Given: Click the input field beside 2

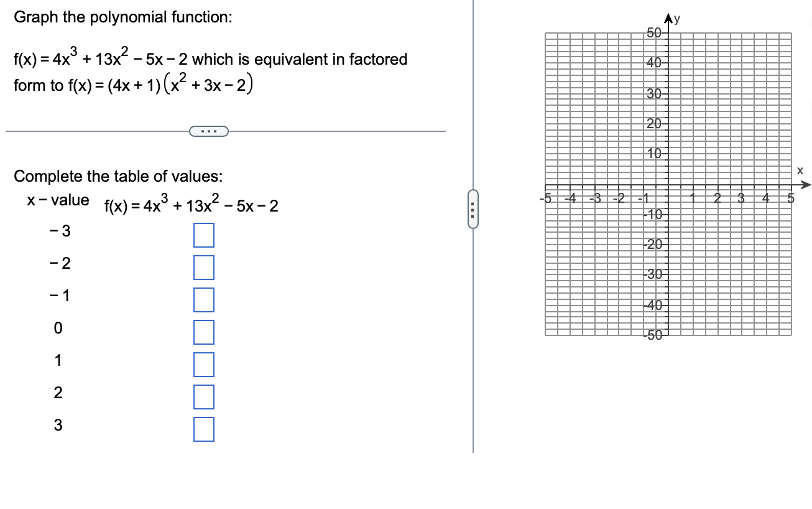Looking at the screenshot, I should click(x=203, y=397).
